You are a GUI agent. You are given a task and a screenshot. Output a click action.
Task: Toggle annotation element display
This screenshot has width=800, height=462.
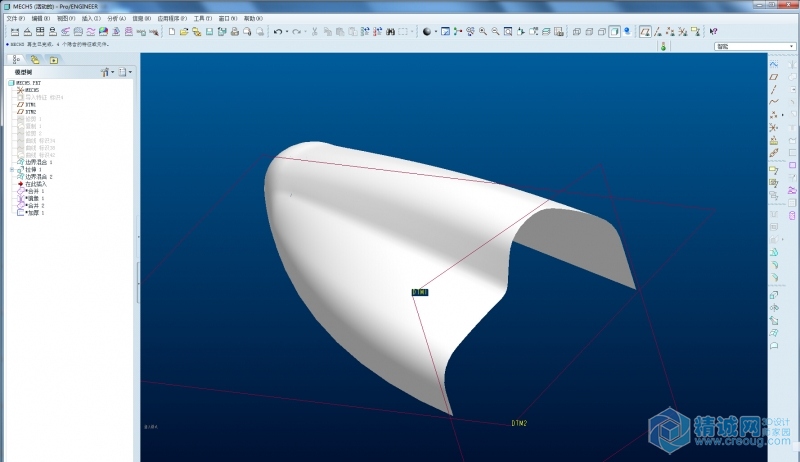click(x=695, y=32)
